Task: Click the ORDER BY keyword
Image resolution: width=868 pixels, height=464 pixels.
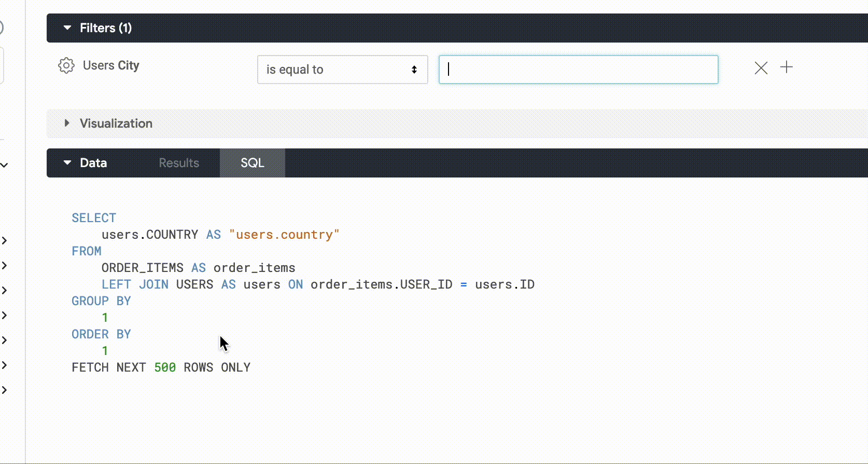Action: (101, 334)
